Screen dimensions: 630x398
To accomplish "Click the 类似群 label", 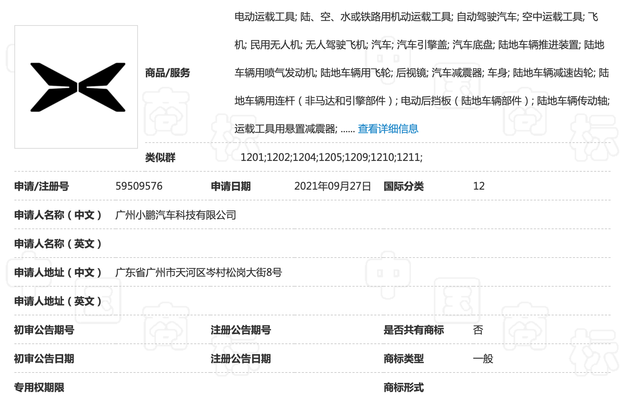I will point(160,157).
